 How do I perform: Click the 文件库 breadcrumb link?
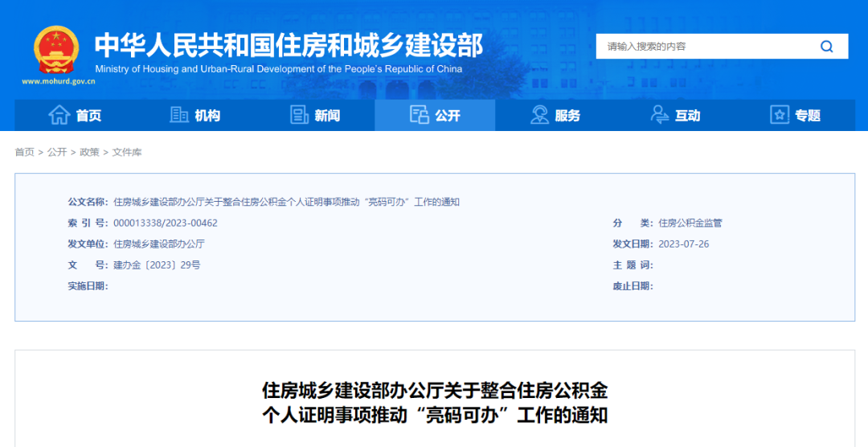127,152
